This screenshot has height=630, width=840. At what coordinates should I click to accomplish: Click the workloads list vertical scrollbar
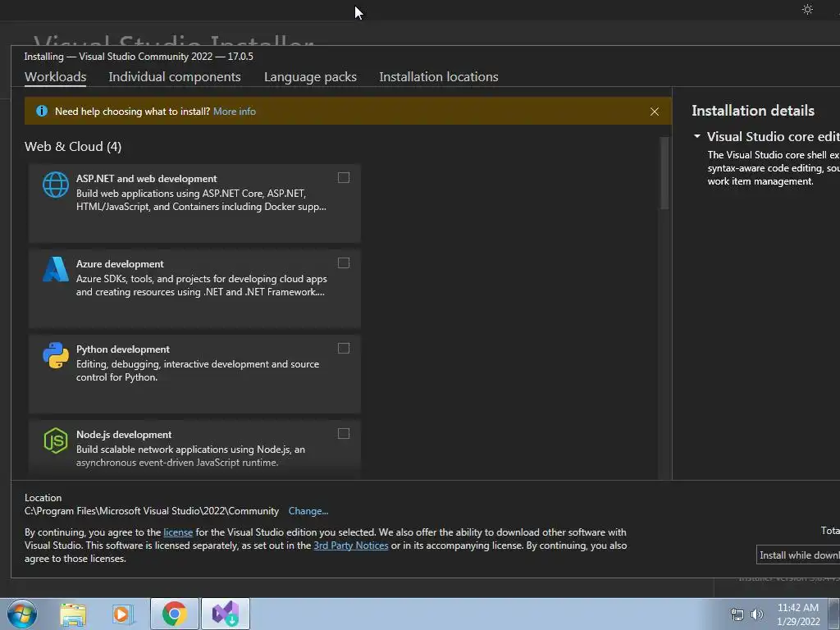click(x=664, y=173)
